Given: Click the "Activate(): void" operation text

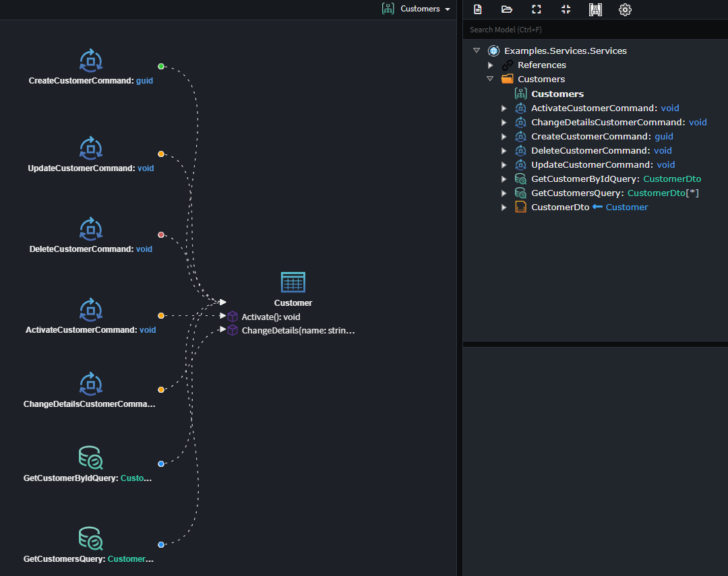Looking at the screenshot, I should tap(271, 317).
